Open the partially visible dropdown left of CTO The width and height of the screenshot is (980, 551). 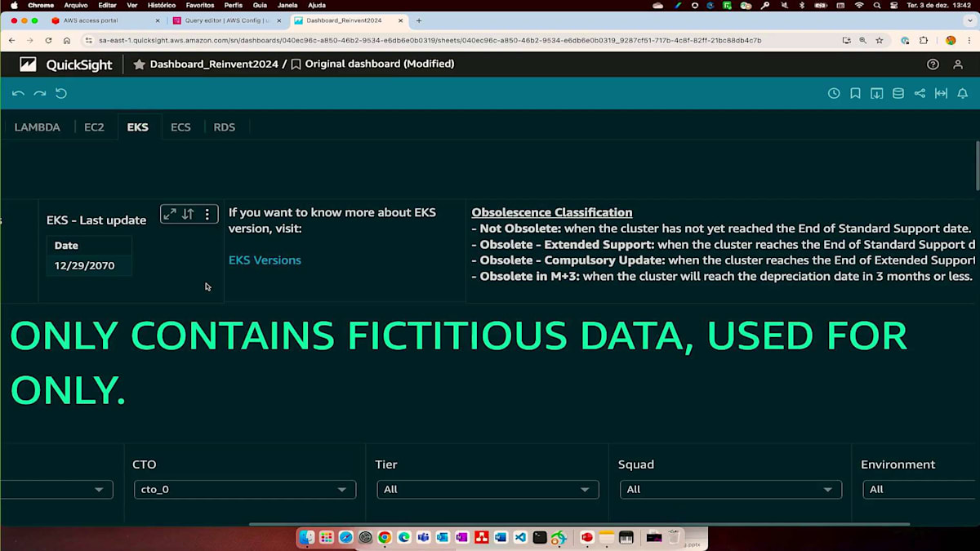click(56, 490)
